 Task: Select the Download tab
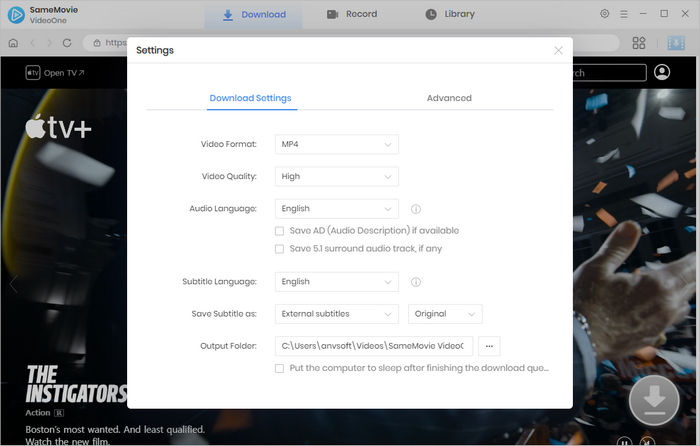[x=254, y=15]
